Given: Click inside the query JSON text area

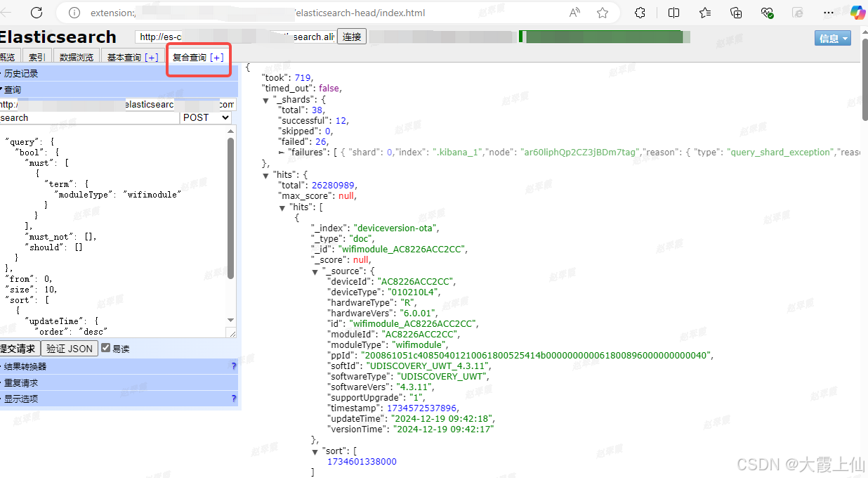Looking at the screenshot, I should (x=112, y=231).
